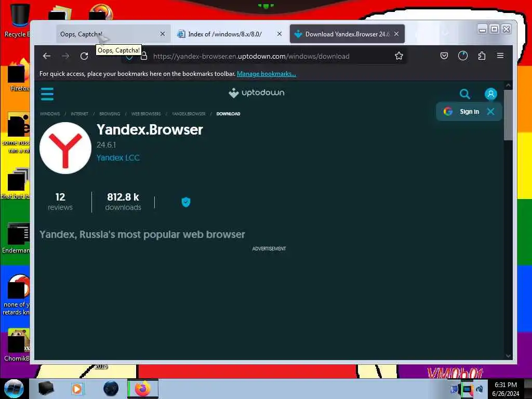This screenshot has width=532, height=399.
Task: Click the page scrollbar up arrow
Action: click(x=508, y=85)
